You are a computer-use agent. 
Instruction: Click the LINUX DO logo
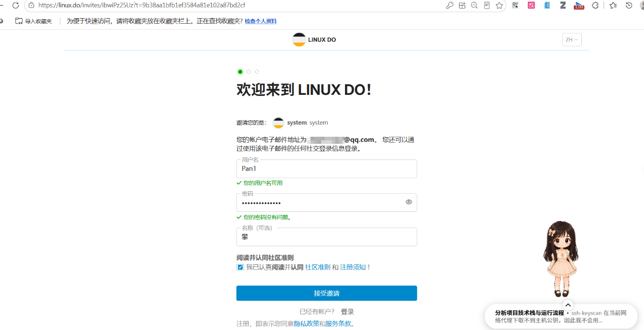[x=314, y=40]
